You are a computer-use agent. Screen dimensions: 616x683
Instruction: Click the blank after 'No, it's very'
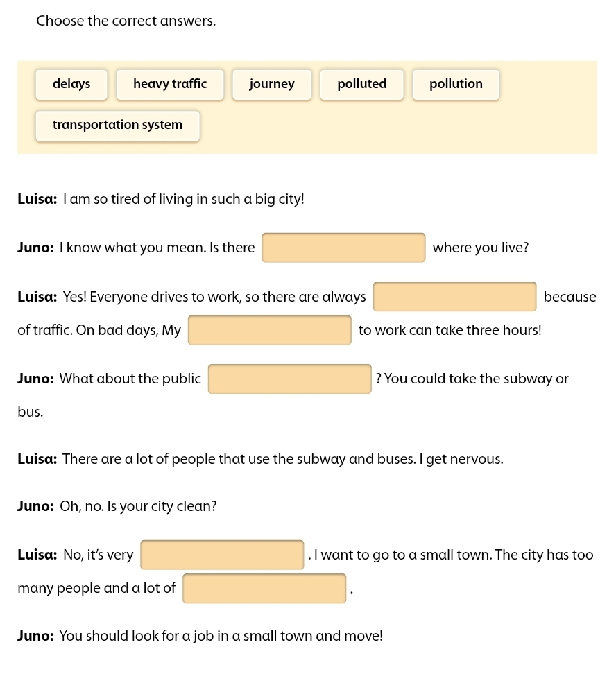click(222, 555)
